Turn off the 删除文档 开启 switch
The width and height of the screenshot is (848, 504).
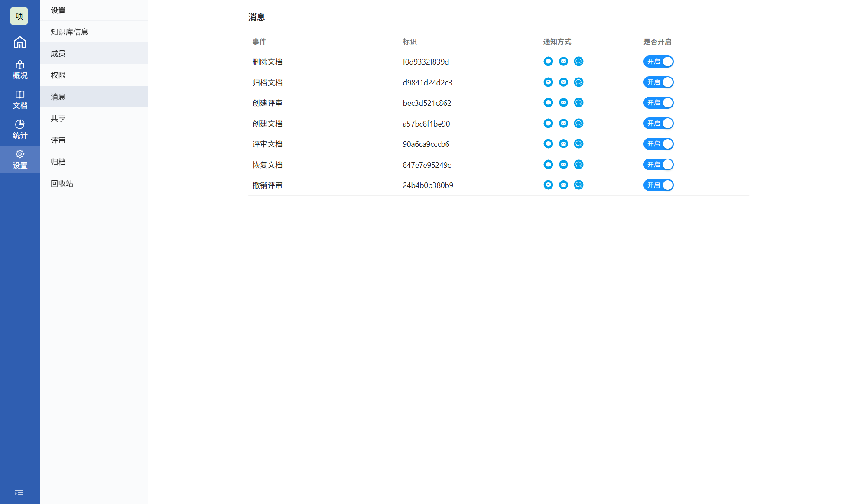[x=658, y=62]
